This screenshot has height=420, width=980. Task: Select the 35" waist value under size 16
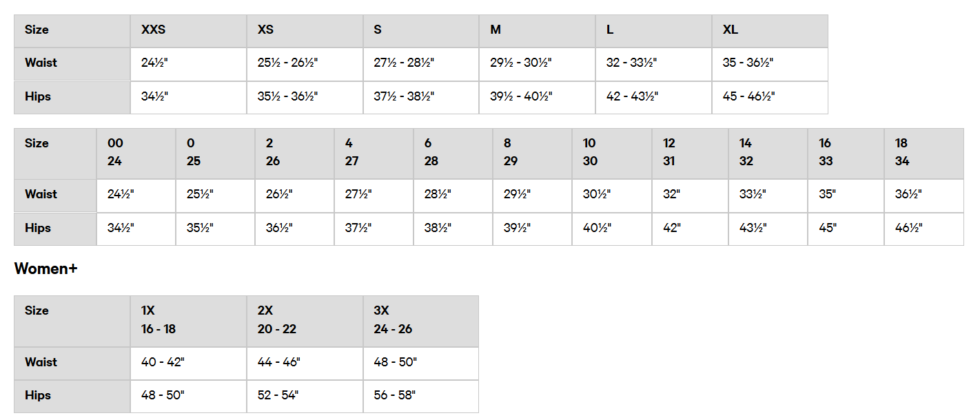pyautogui.click(x=846, y=196)
